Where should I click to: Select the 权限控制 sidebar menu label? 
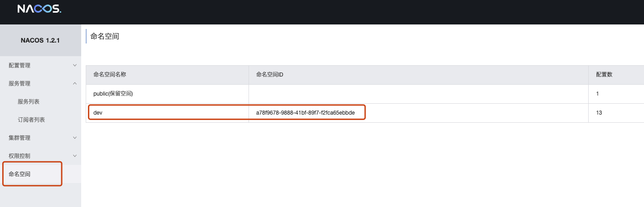[x=20, y=156]
